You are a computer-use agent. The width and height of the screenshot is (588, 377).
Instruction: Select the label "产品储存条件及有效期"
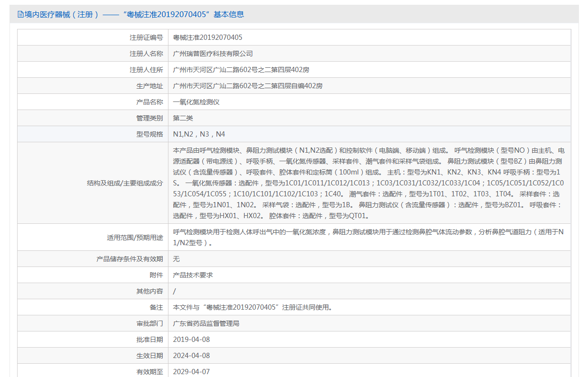click(x=130, y=259)
